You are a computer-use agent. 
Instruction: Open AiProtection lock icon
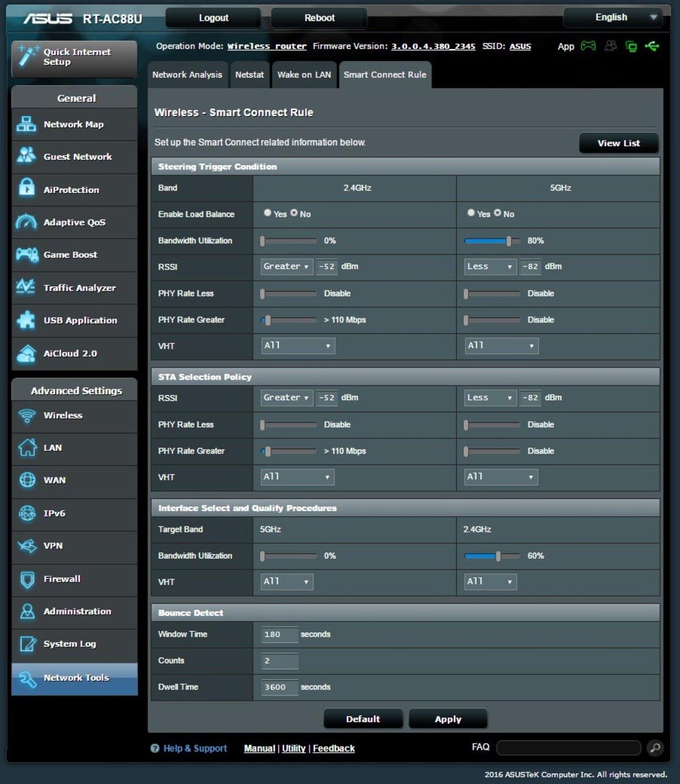[26, 188]
